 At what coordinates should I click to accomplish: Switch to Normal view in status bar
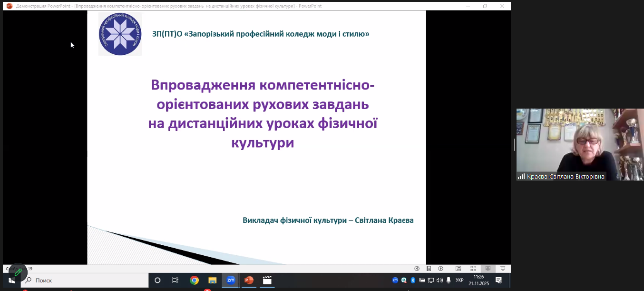point(458,269)
